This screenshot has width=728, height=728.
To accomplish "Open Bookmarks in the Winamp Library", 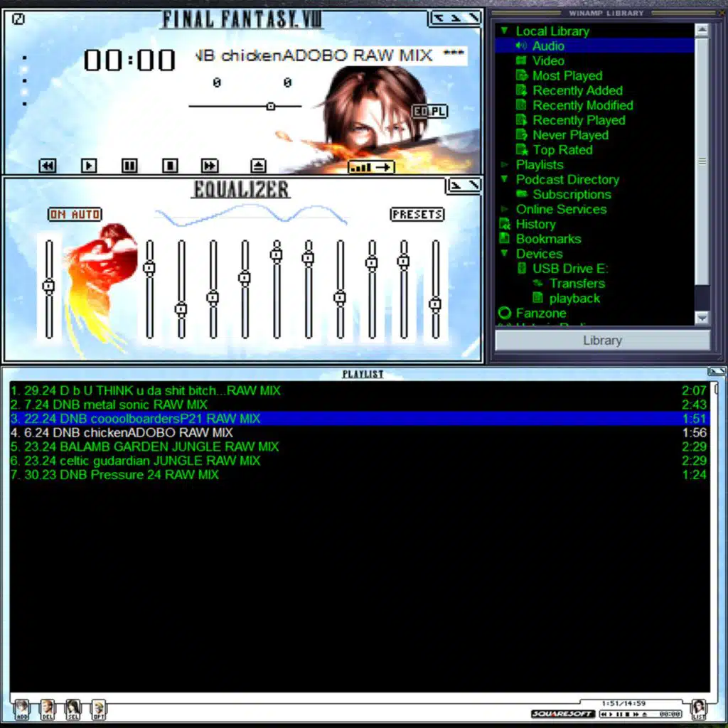I will pos(548,239).
